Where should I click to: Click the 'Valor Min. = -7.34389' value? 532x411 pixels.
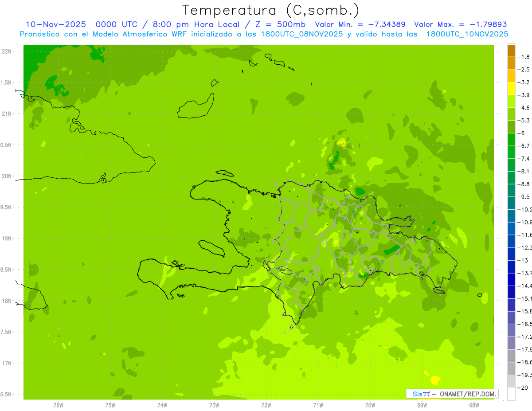(x=360, y=24)
